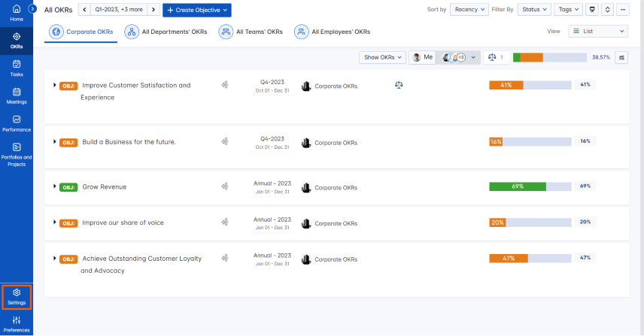This screenshot has height=336, width=644.
Task: Open Portfolios and Projects
Action: click(x=17, y=154)
